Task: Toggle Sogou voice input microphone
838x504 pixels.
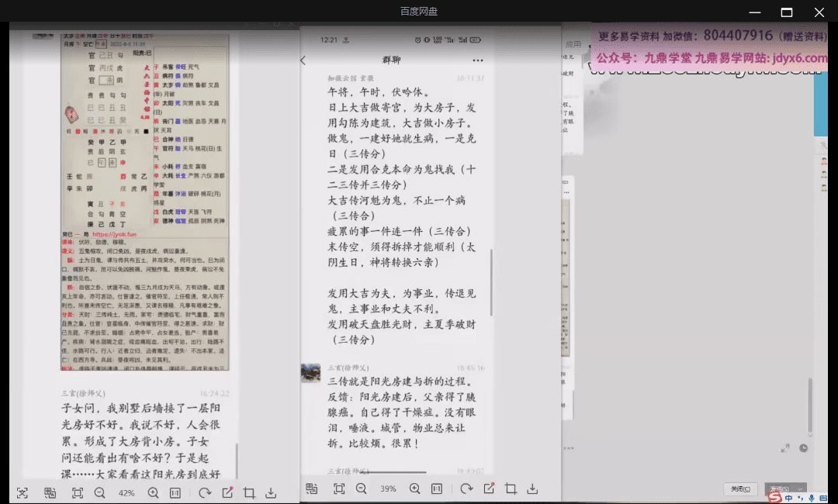Action: coord(811,497)
